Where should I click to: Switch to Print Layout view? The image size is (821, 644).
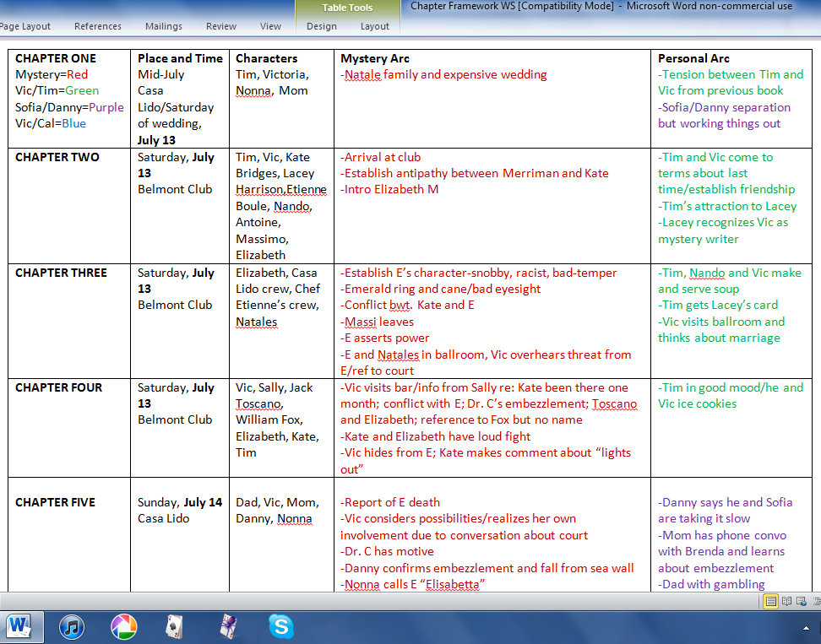pyautogui.click(x=770, y=601)
